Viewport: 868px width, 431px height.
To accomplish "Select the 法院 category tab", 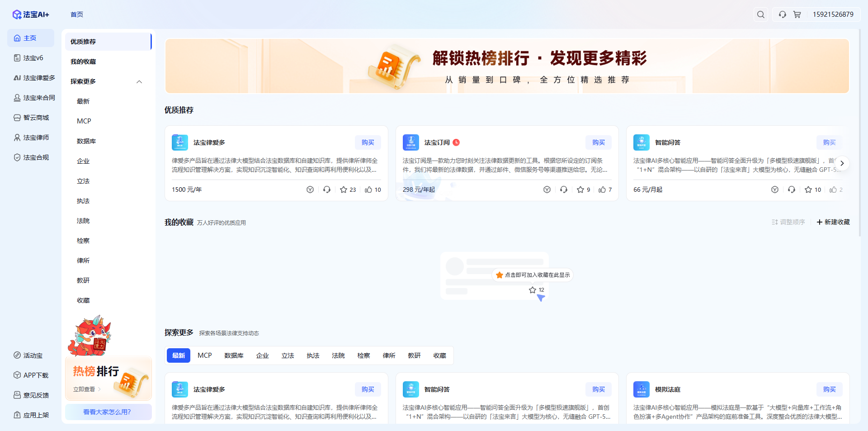I will coord(338,355).
